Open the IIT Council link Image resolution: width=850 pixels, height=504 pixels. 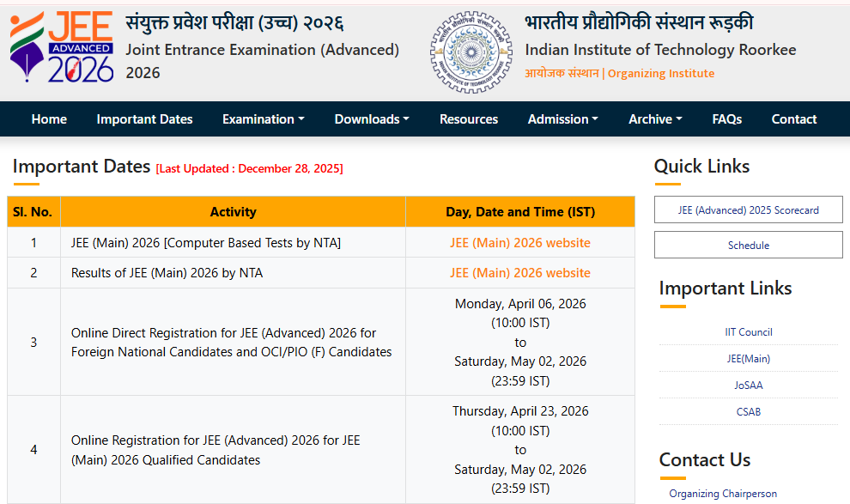(748, 332)
